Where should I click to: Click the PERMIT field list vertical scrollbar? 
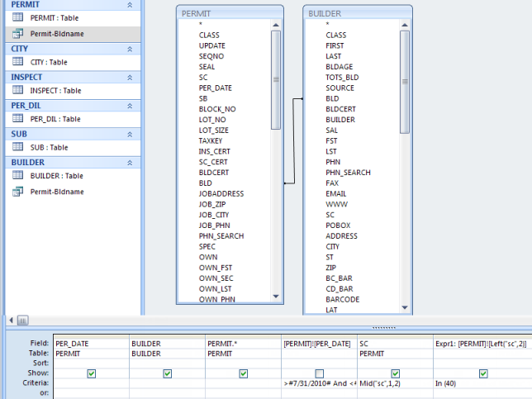coord(276,83)
